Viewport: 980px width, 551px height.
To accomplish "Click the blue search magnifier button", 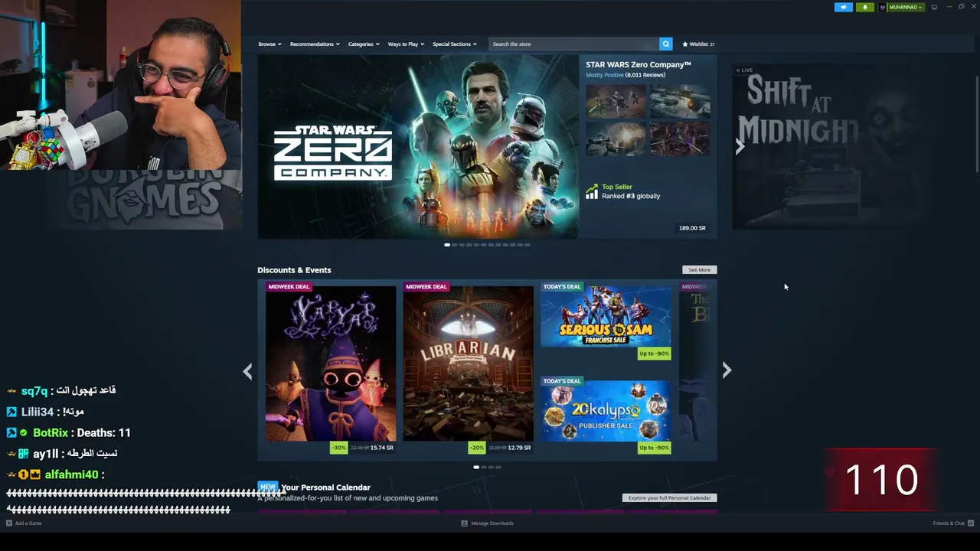I will 666,44.
